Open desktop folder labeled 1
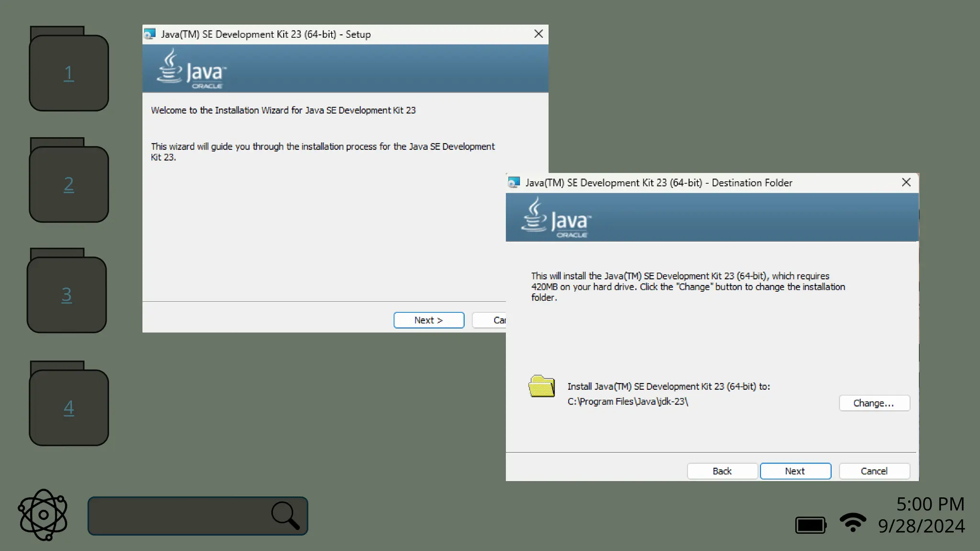The height and width of the screenshot is (551, 980). [69, 68]
